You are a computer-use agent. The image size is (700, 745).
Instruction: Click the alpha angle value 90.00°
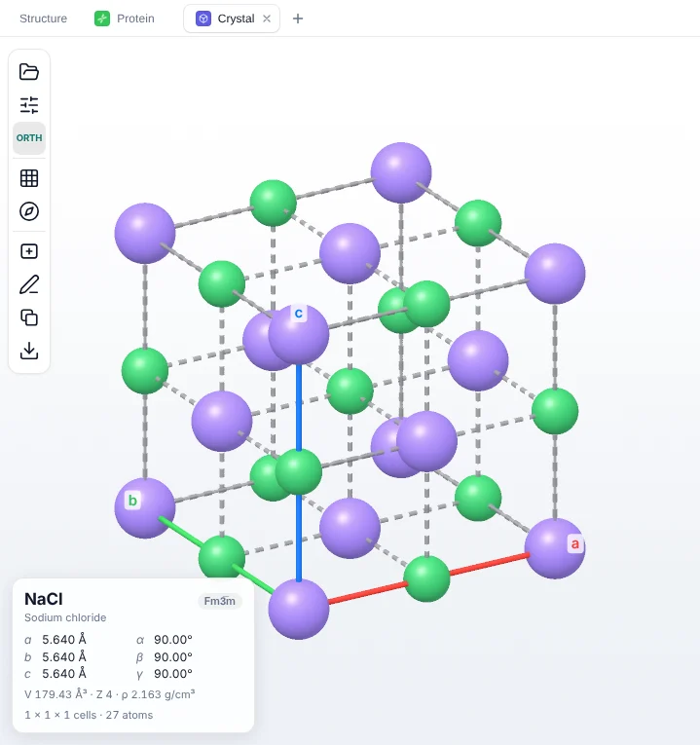click(x=173, y=640)
